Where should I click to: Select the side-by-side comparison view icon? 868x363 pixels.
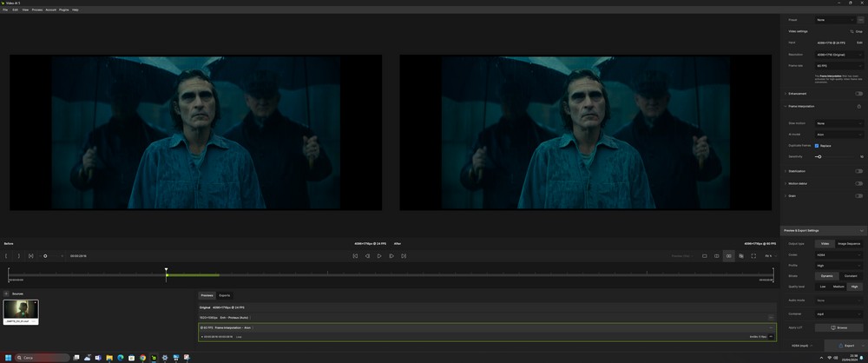(728, 256)
